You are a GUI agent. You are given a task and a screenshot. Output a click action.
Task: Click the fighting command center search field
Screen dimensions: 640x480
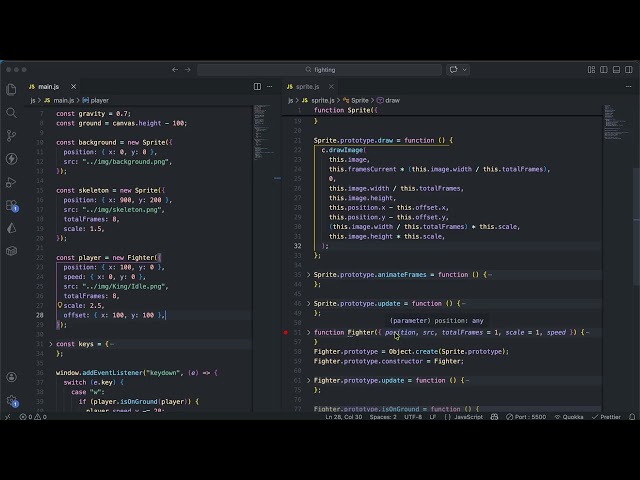[x=320, y=70]
